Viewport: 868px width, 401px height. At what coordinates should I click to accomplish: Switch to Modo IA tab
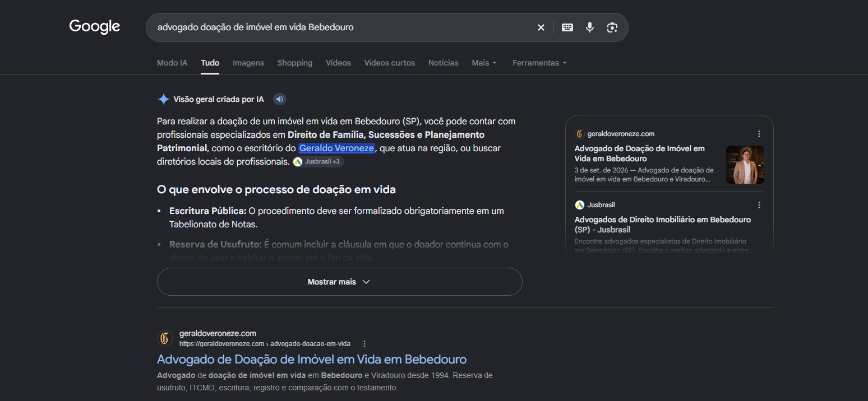coord(172,63)
